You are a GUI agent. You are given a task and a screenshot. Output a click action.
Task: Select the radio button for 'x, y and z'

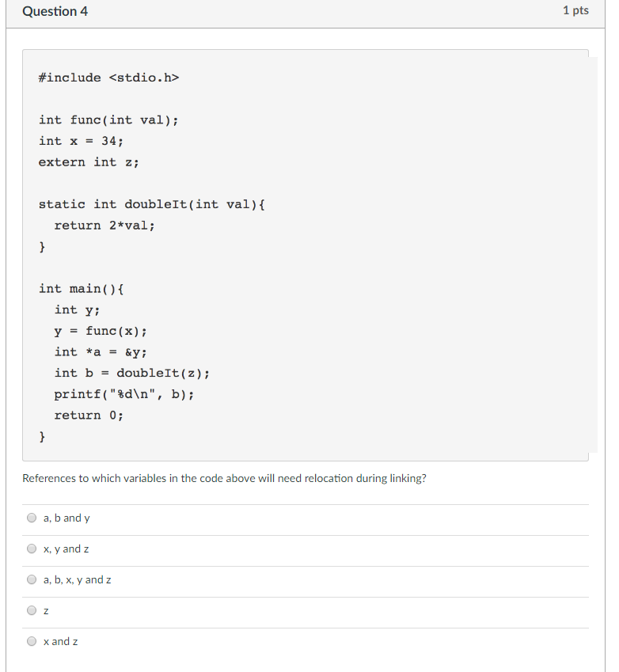click(x=31, y=548)
